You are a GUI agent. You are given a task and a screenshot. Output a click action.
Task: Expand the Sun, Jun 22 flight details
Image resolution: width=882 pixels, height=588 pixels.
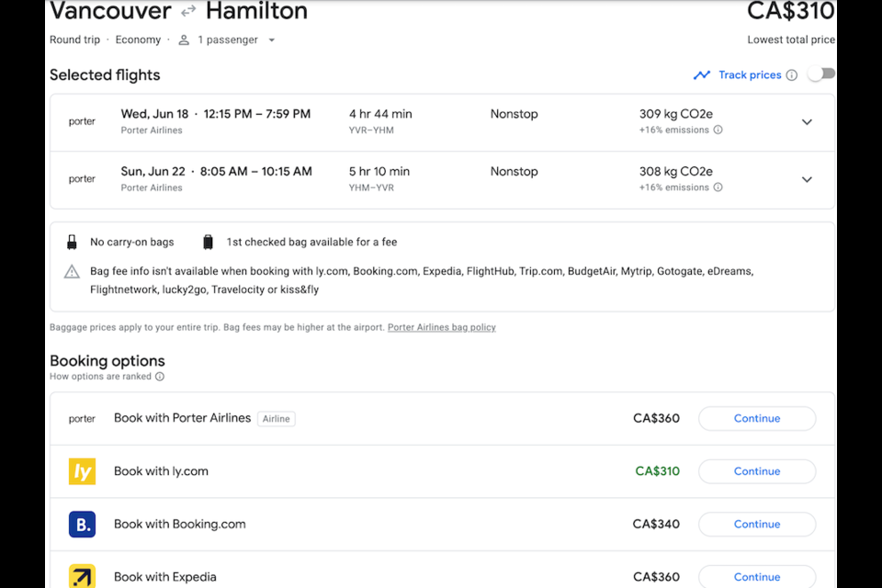pyautogui.click(x=807, y=179)
